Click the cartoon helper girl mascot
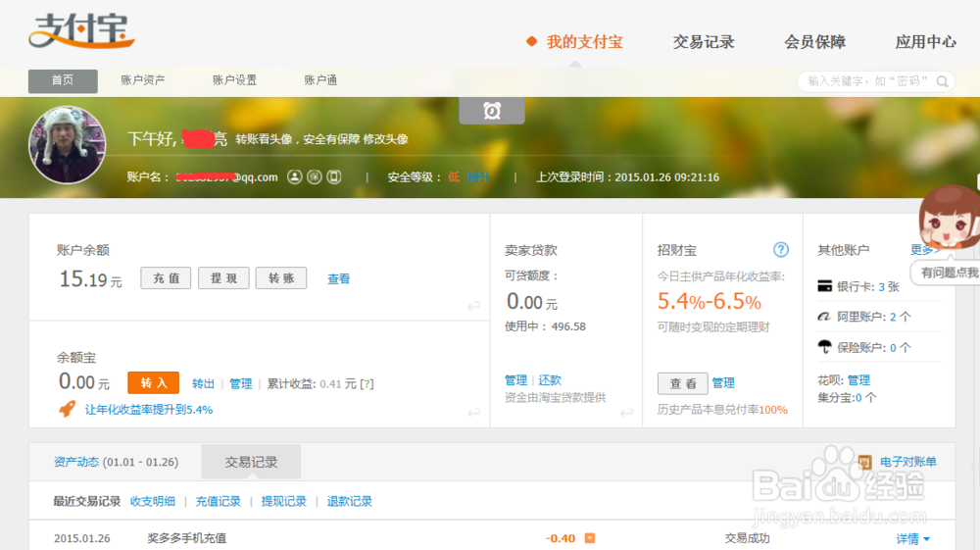The height and width of the screenshot is (550, 980). 950,219
